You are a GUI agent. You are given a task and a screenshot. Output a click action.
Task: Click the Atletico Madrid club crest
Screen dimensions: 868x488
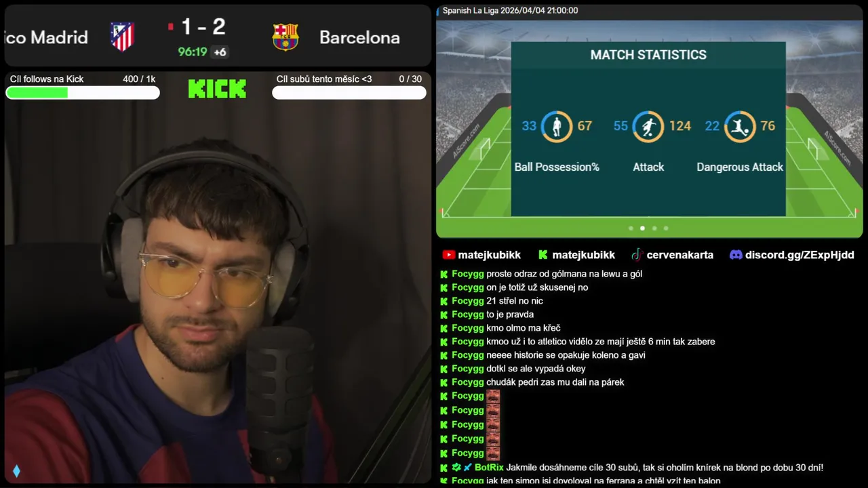(123, 37)
